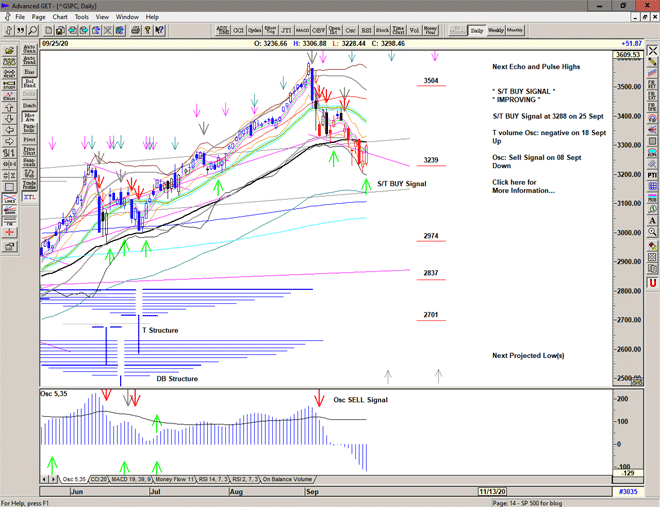This screenshot has height=507, width=660.
Task: Click the context help arrow-question icon
Action: point(159,30)
